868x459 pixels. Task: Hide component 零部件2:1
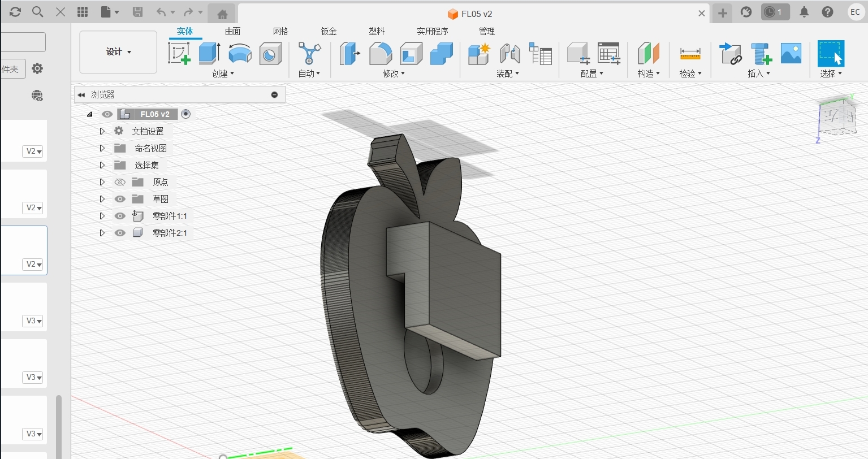pyautogui.click(x=120, y=233)
